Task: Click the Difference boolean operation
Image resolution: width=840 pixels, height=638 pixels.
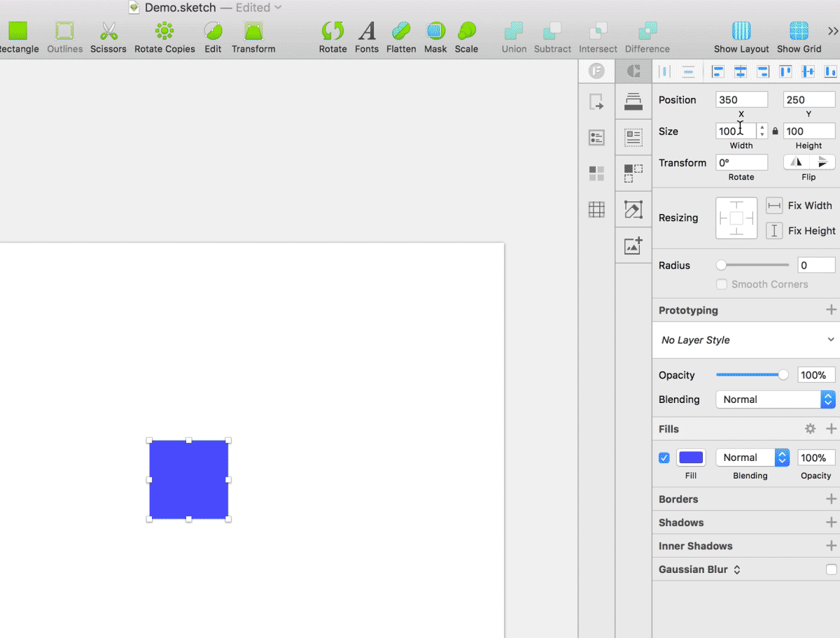Action: pos(647,31)
